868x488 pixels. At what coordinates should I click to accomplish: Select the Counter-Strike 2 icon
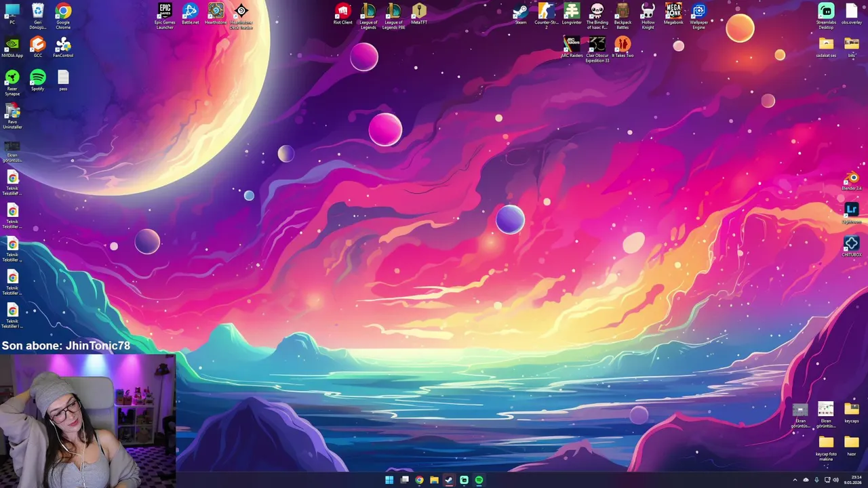(x=547, y=16)
